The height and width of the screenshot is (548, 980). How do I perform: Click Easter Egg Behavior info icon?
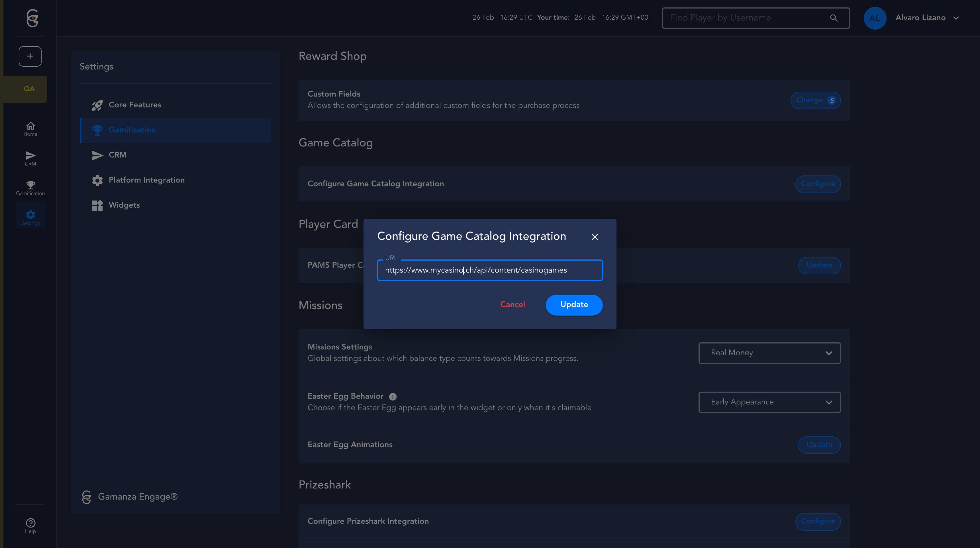click(x=393, y=397)
